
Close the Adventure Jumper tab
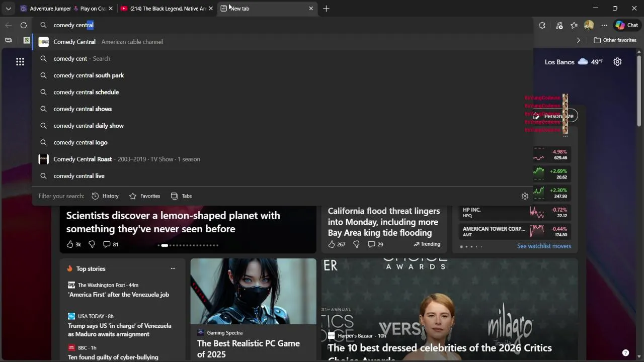110,9
